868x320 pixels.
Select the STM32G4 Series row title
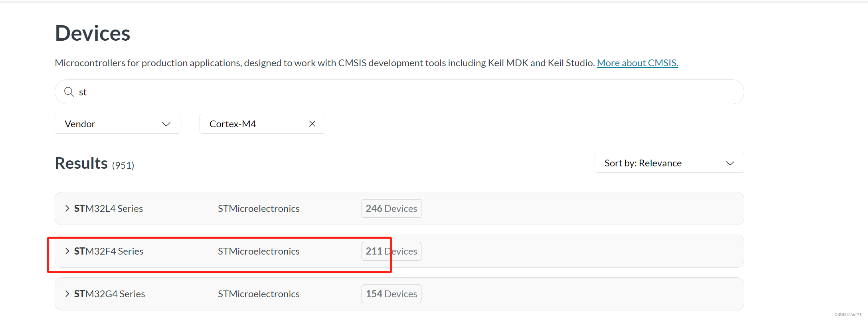pos(110,294)
